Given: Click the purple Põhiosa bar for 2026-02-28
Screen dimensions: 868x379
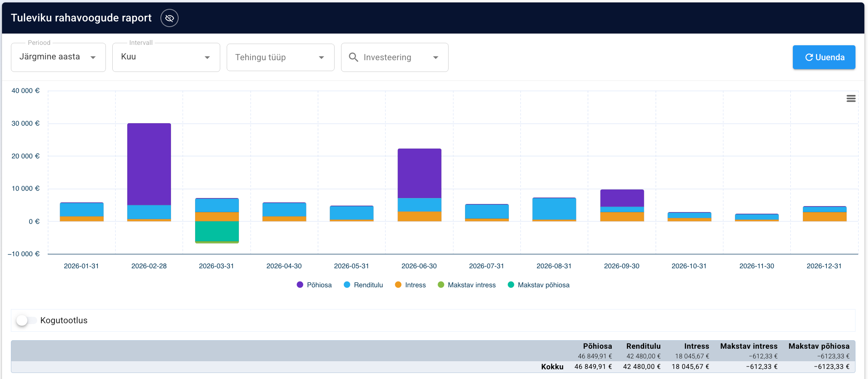Looking at the screenshot, I should 149,164.
